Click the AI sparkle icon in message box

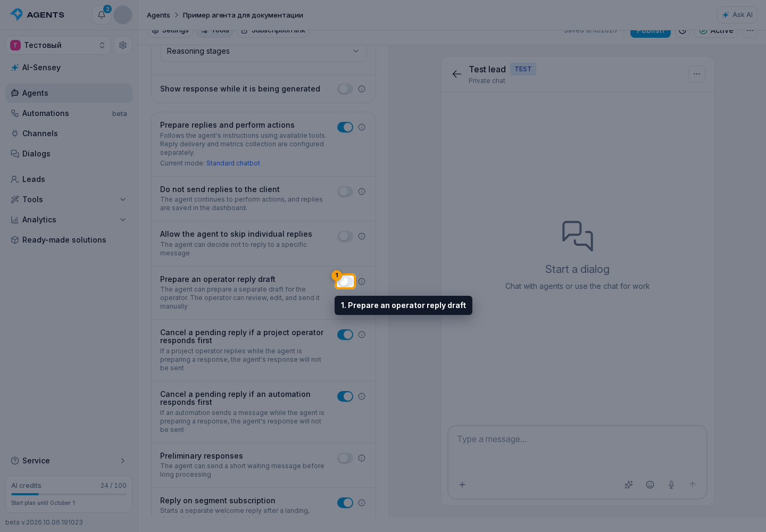629,485
